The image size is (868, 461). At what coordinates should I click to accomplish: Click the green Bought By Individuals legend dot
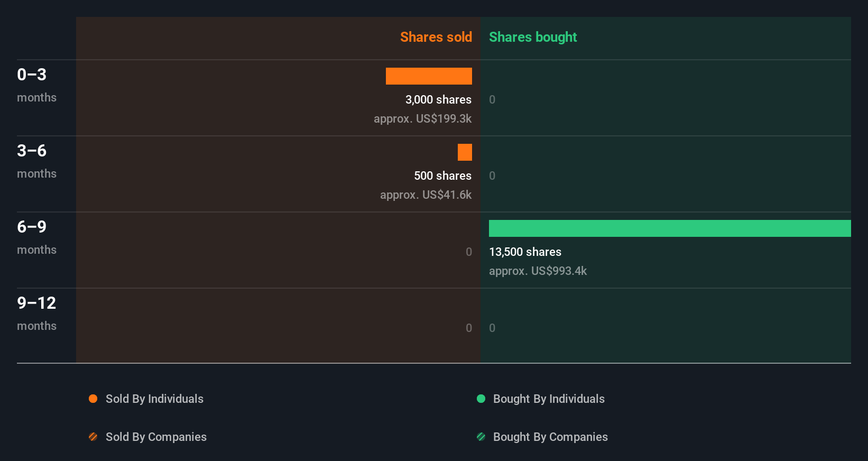point(481,399)
